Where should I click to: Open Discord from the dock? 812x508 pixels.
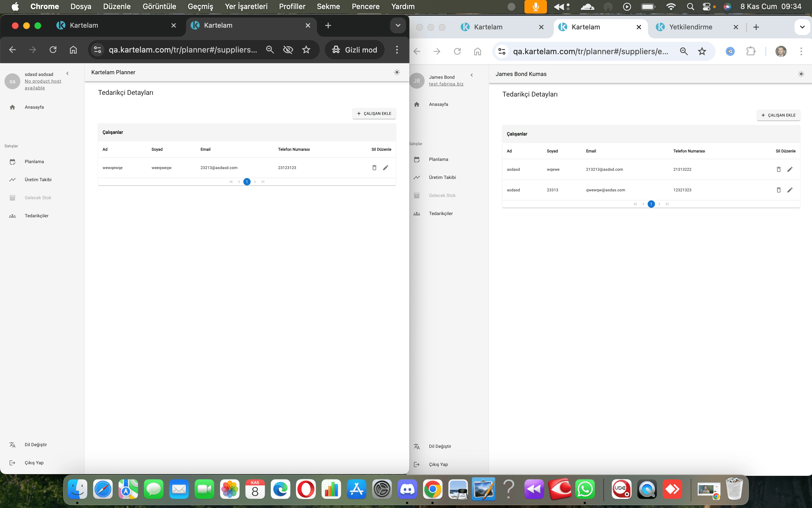(407, 489)
